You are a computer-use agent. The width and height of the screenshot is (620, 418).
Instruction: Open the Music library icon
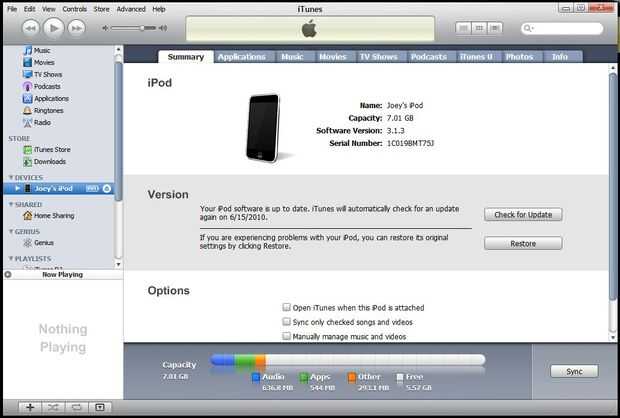coord(28,50)
